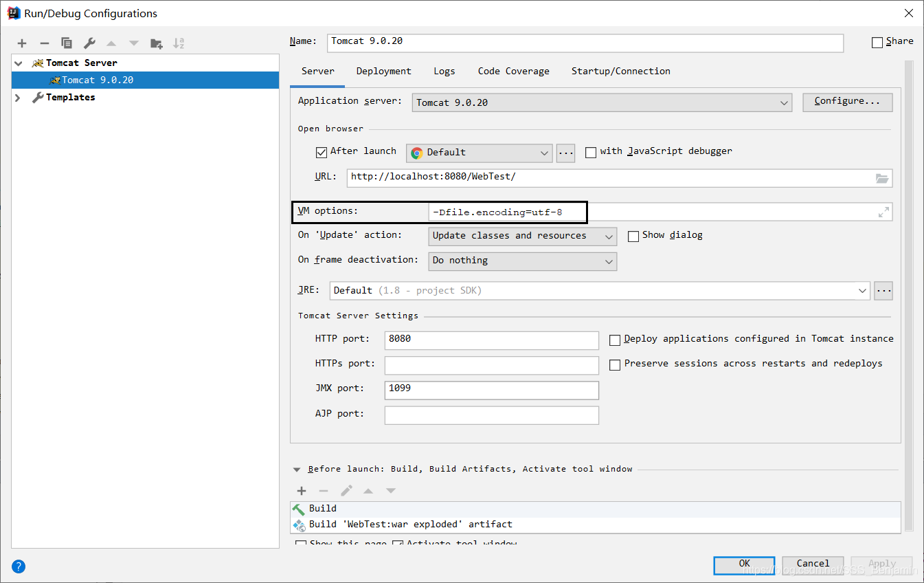Click the vertical scrollbar of settings panel

909,296
